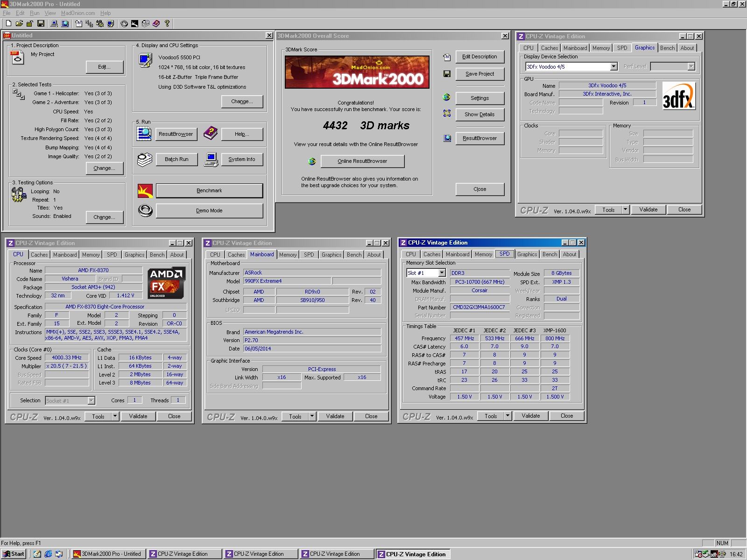Open the Run menu

pos(35,13)
